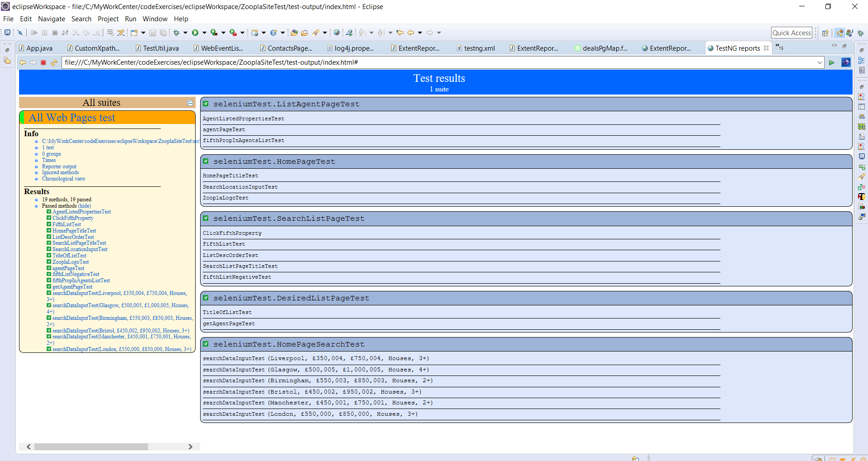Screen dimensions: 868x461
Task: Click the Quick Access search field
Action: [x=791, y=32]
